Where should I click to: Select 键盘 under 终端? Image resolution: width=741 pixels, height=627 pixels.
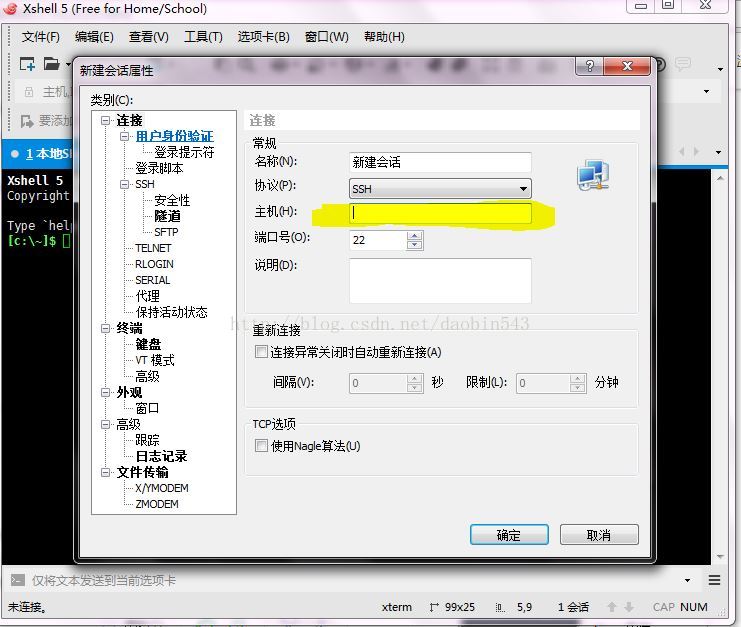148,344
